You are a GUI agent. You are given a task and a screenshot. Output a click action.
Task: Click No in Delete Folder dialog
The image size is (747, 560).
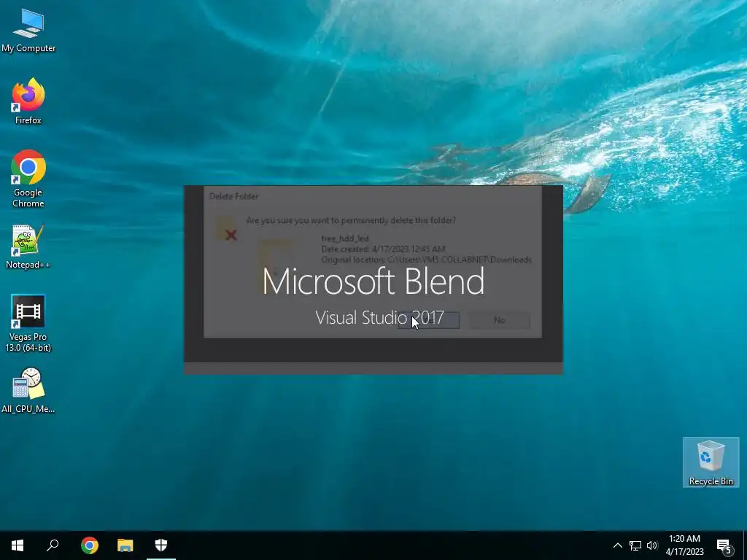[x=499, y=320]
